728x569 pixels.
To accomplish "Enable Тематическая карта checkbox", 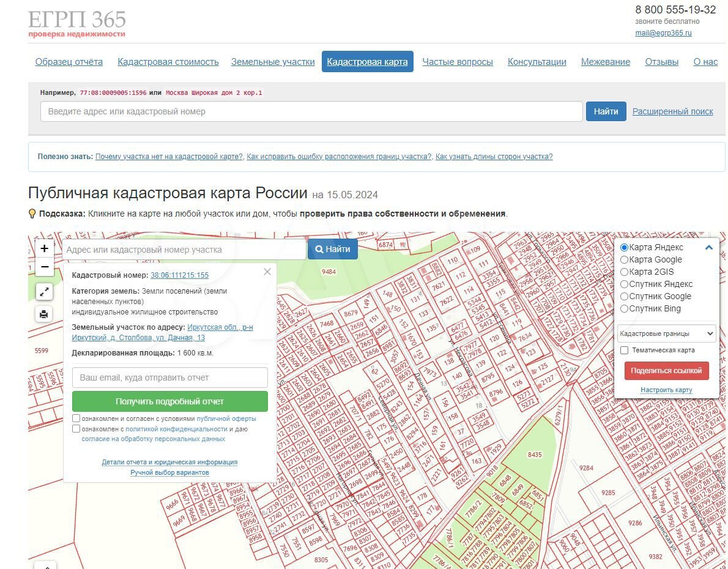I will tap(624, 351).
